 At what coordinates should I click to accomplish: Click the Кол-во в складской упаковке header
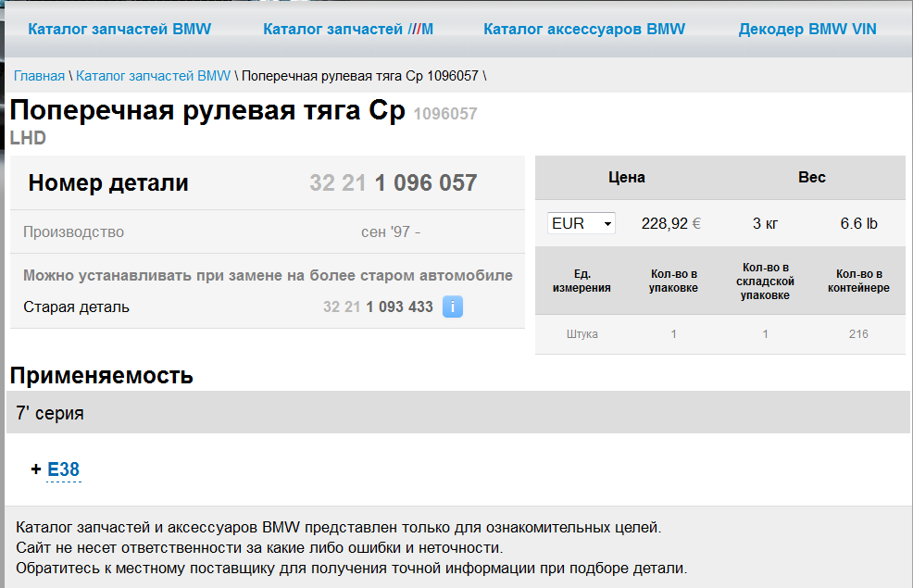[765, 281]
